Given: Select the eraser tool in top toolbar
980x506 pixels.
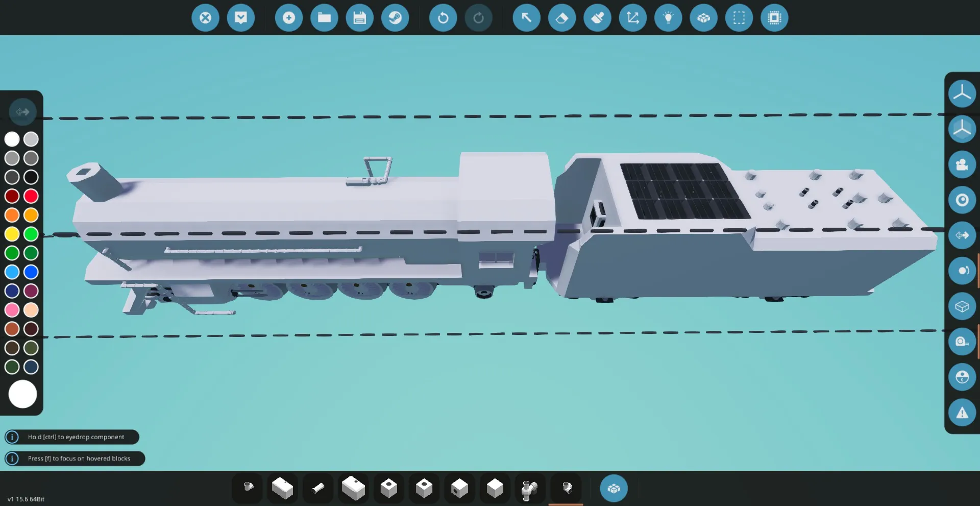Looking at the screenshot, I should point(562,18).
